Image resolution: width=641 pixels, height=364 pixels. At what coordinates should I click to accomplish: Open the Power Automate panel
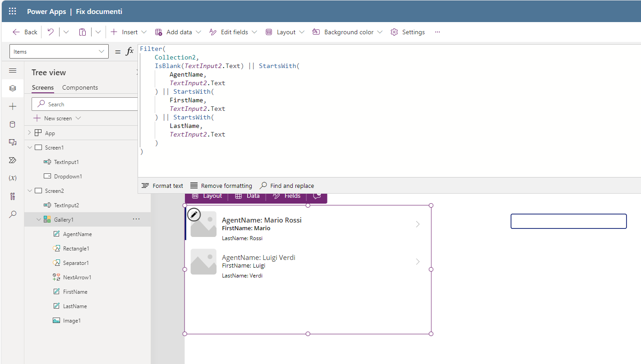pos(12,160)
